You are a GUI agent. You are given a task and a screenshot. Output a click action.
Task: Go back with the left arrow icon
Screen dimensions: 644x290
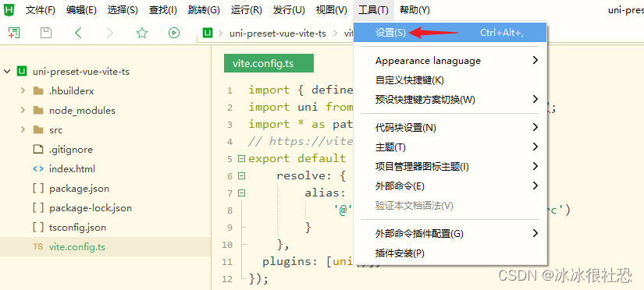[78, 33]
